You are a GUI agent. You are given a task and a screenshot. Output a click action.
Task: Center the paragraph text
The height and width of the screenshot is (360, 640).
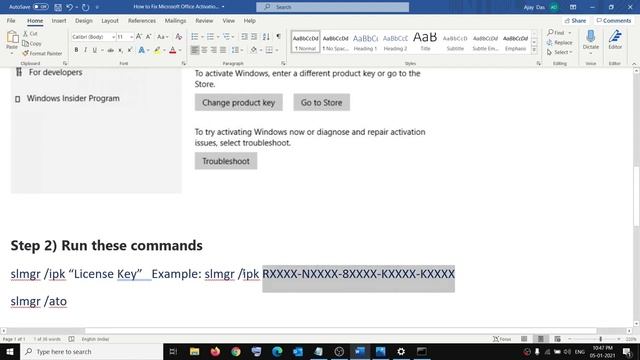point(204,50)
